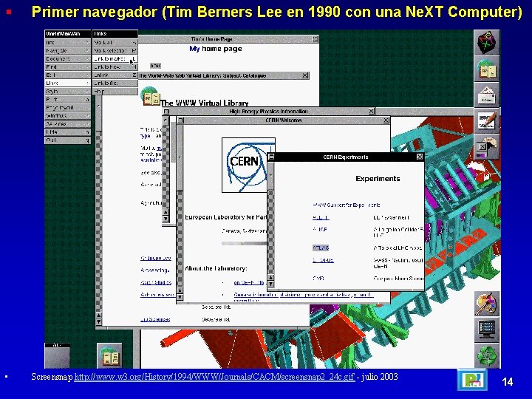This screenshot has width=532, height=399.
Task: Click scroll-up arrow in CERN Experiments window
Action: [270, 278]
